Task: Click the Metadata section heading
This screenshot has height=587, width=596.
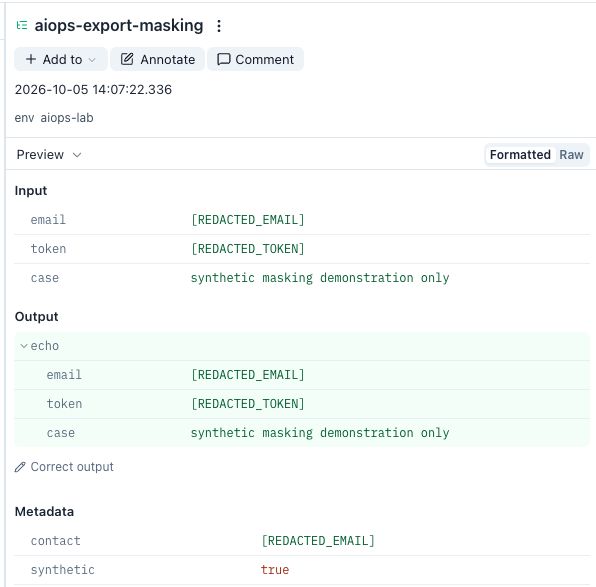Action: (x=44, y=512)
